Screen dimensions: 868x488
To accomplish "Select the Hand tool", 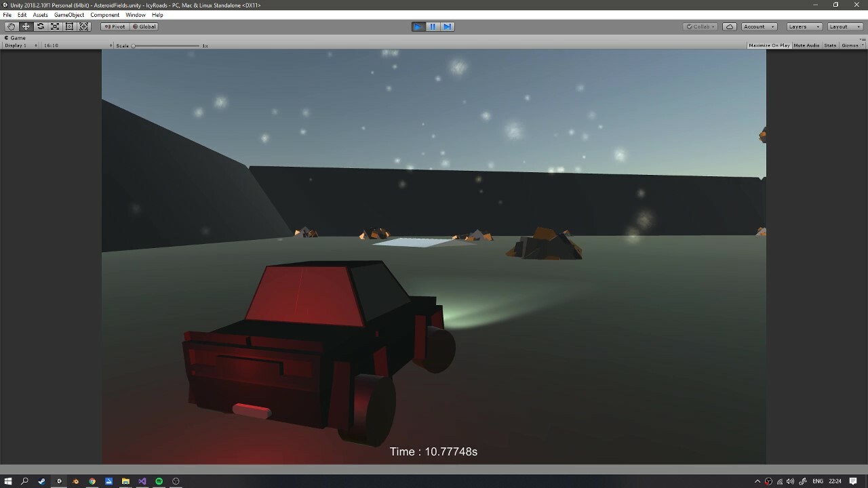I will (x=11, y=26).
